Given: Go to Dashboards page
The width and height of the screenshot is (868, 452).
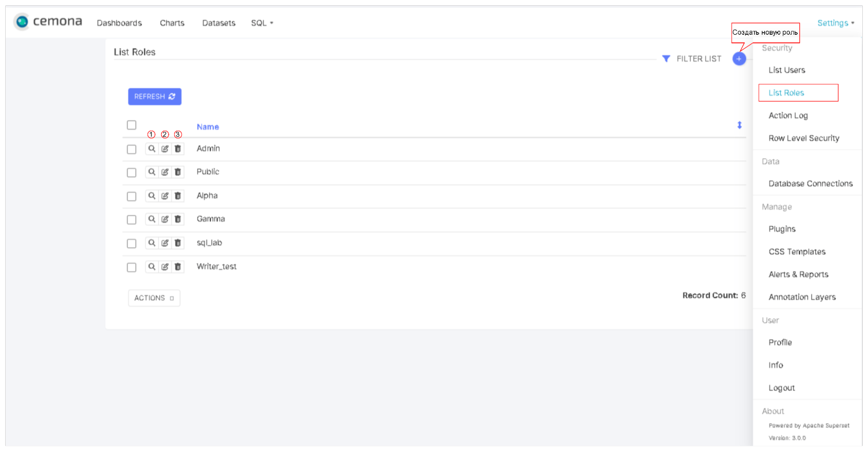Looking at the screenshot, I should pos(119,23).
